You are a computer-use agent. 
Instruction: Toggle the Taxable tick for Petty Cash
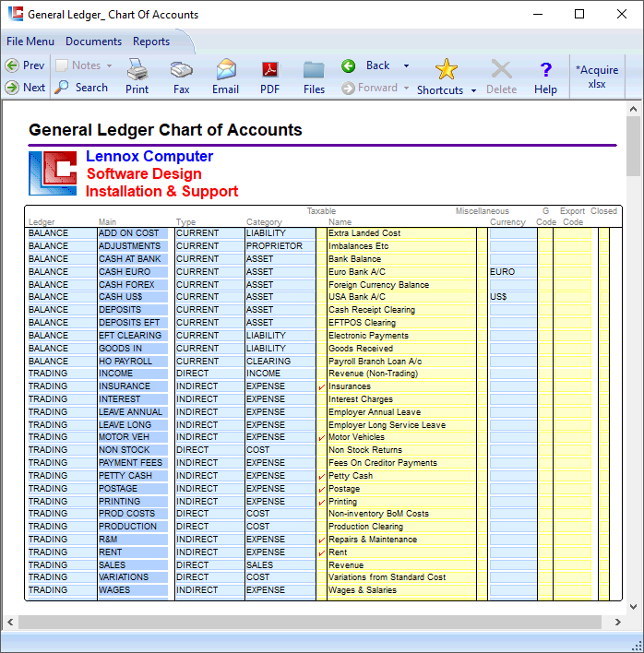[321, 477]
